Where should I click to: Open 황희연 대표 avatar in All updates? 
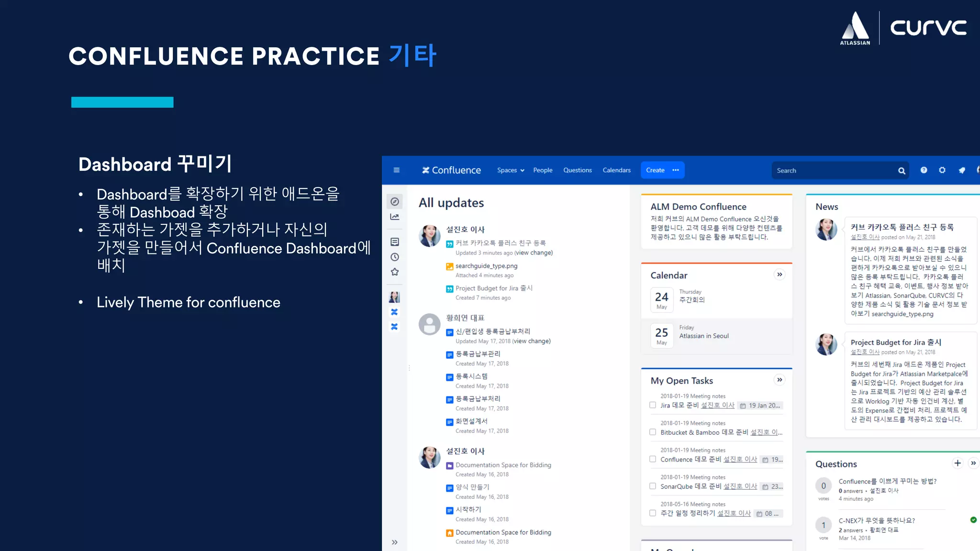tap(429, 324)
